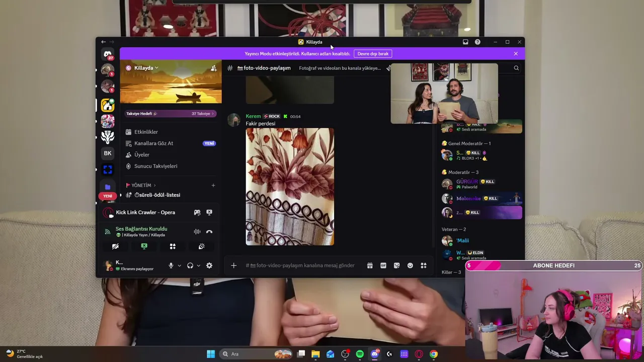The image size is (644, 362).
Task: Toggle screen sharing in voice panel
Action: tap(144, 246)
